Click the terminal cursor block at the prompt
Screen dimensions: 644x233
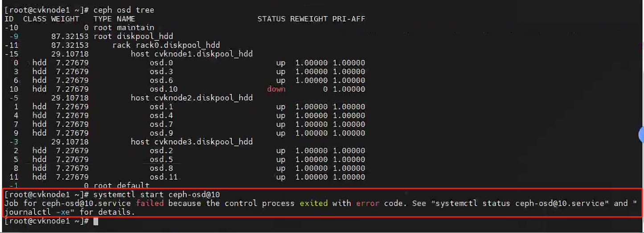click(x=95, y=221)
